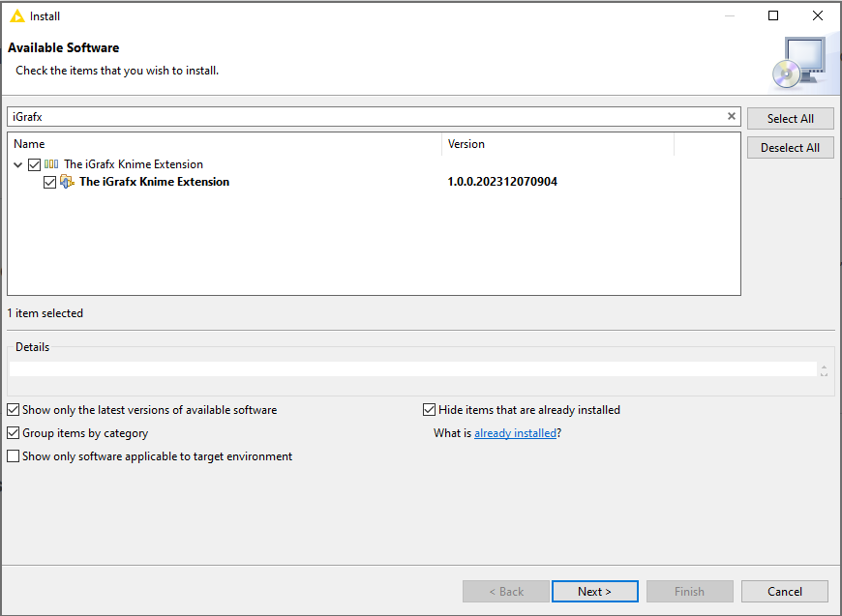Open the already installed hyperlink
Viewport: 842px width, 616px height.
tap(515, 432)
